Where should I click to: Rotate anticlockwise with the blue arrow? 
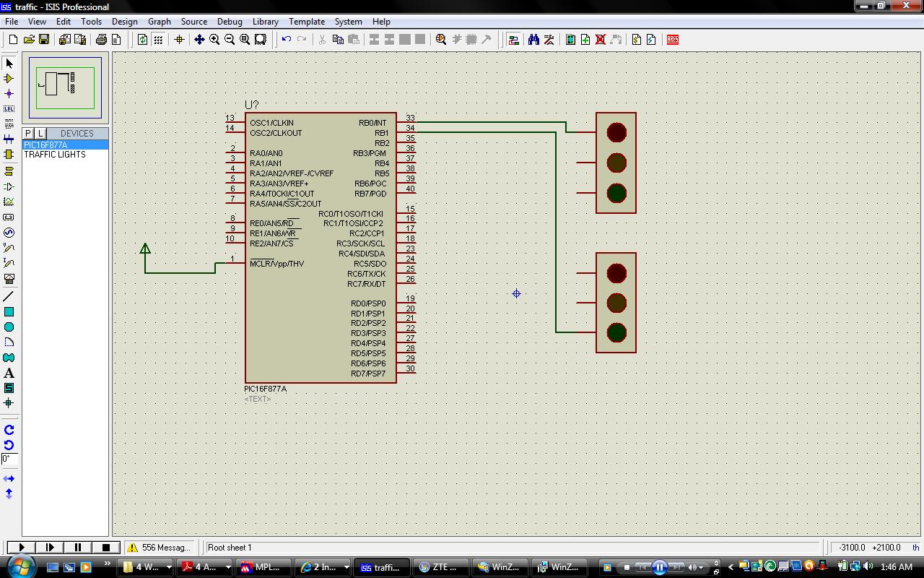click(9, 445)
